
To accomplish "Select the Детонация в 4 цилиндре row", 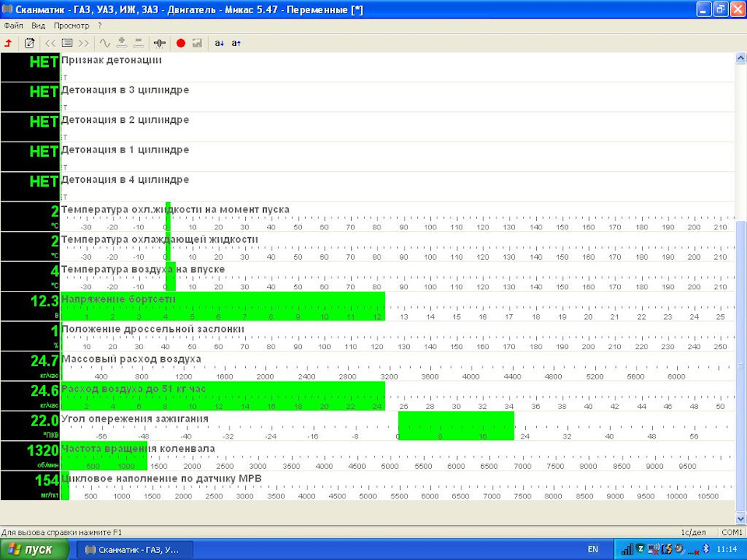I will pos(367,187).
